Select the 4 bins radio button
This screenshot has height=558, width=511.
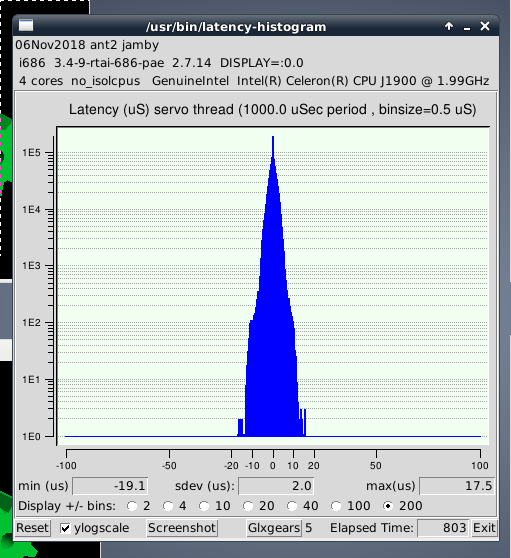pyautogui.click(x=168, y=506)
